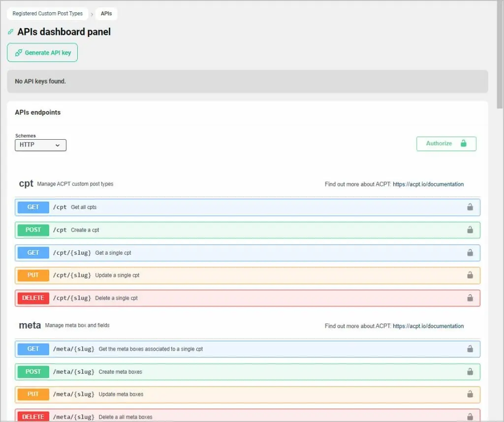Click lock icon on Create meta boxes row

(470, 371)
